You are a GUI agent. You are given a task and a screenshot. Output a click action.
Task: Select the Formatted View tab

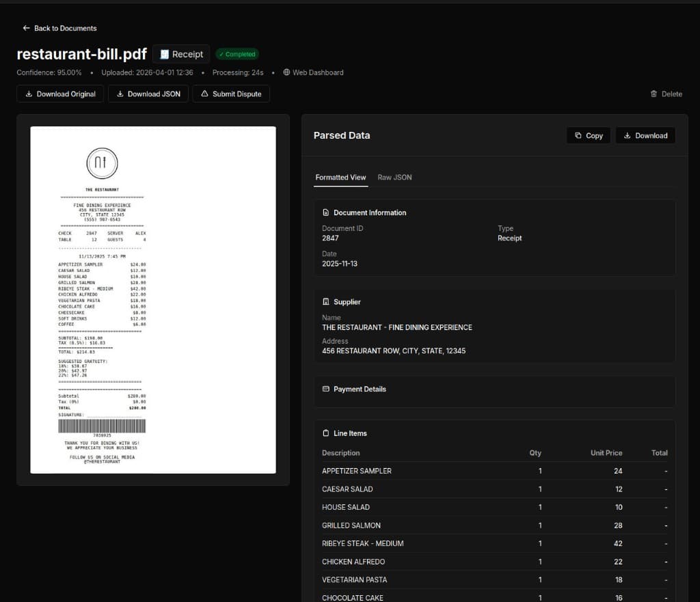point(340,177)
